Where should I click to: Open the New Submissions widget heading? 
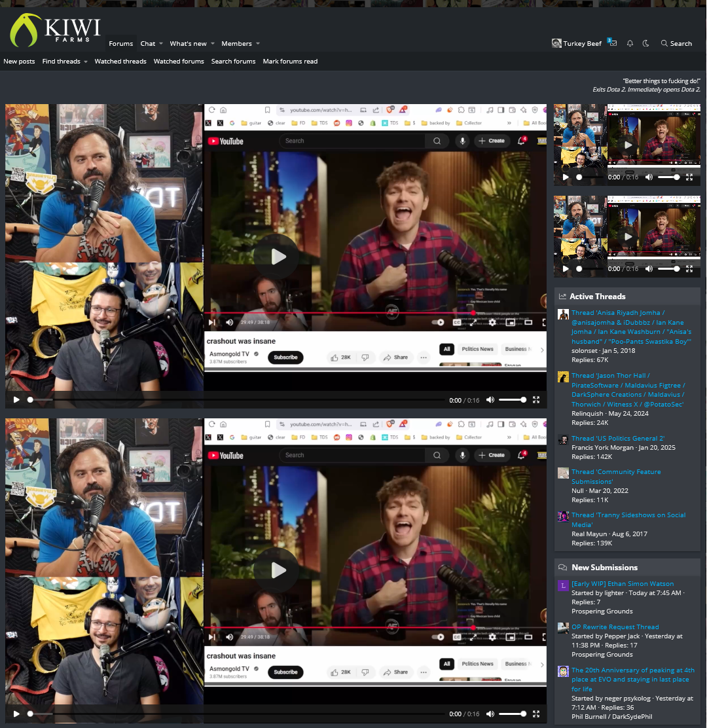point(604,568)
